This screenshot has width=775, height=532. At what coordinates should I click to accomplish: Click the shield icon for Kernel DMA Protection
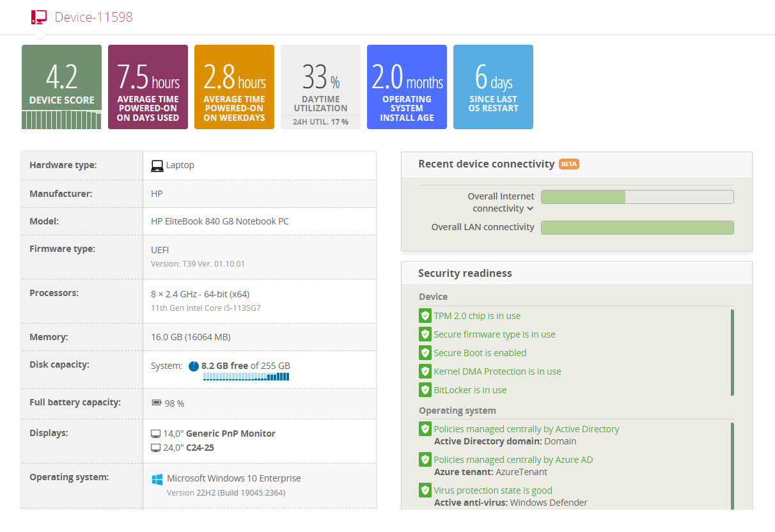pyautogui.click(x=425, y=372)
